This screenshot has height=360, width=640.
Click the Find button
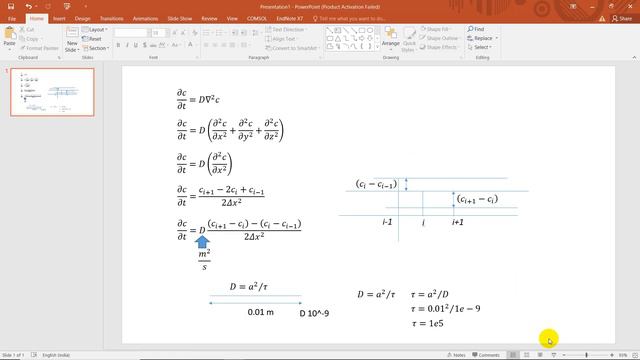coord(476,29)
